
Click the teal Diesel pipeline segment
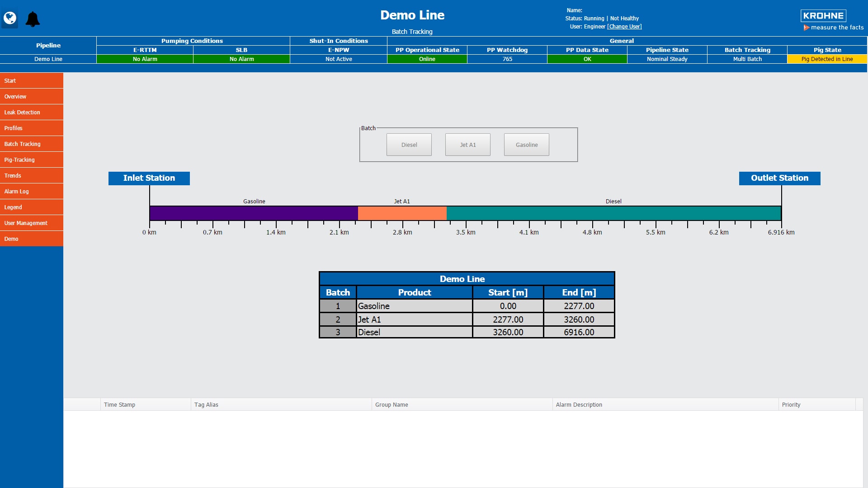pyautogui.click(x=613, y=213)
